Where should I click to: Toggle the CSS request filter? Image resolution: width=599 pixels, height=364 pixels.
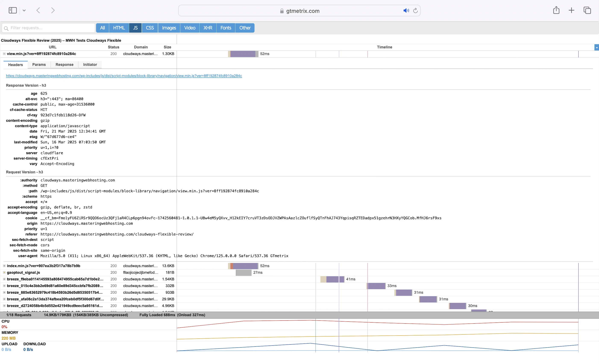(x=150, y=28)
